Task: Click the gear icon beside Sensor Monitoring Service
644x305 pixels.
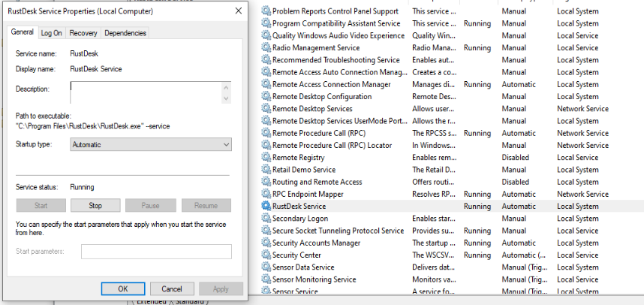Action: pos(266,279)
